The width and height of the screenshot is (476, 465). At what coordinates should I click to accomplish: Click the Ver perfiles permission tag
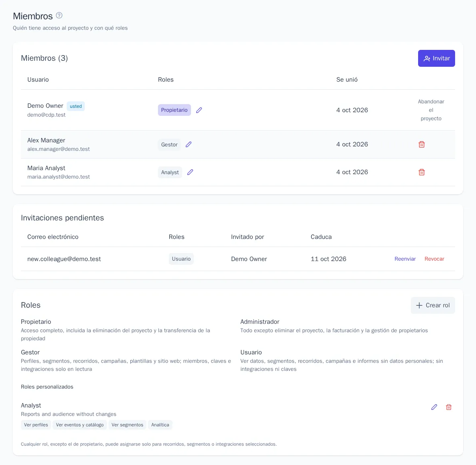[x=36, y=425]
